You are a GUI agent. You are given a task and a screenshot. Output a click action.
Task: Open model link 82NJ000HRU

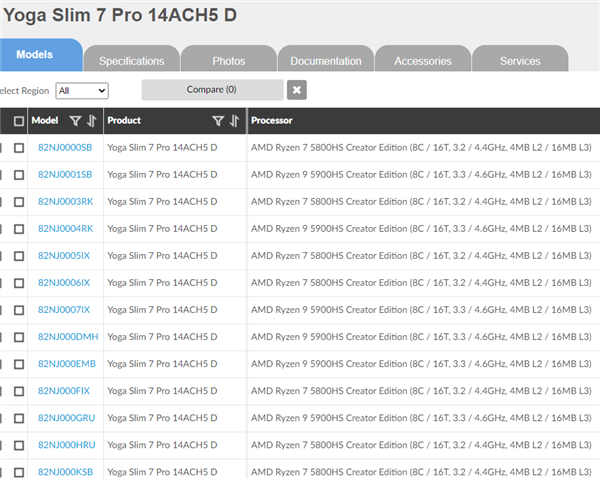67,445
